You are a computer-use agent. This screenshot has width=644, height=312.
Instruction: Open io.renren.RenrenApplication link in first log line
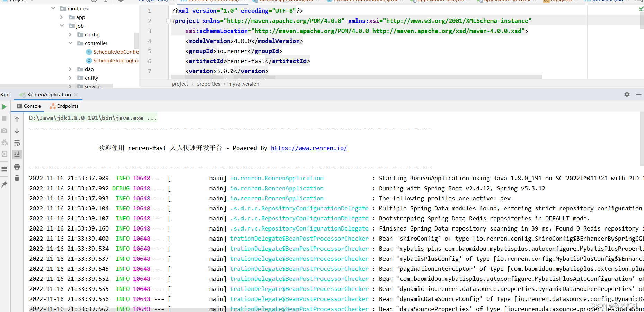tap(277, 178)
